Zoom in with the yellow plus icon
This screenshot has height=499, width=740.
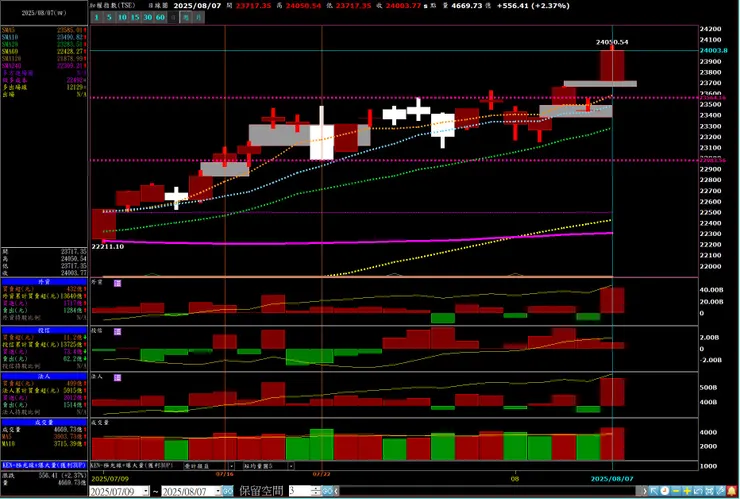point(687,491)
